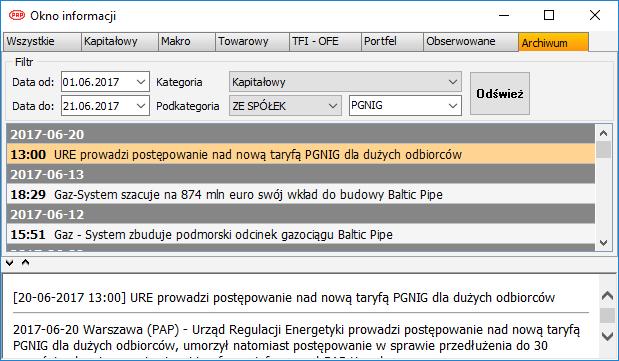This screenshot has width=619, height=361.
Task: Expand the Data od date picker
Action: coord(141,82)
